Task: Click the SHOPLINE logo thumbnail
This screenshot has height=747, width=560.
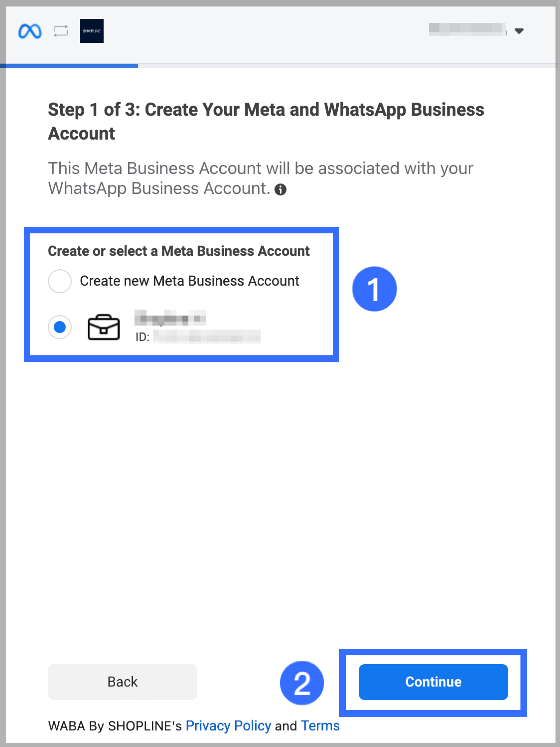Action: pos(92,31)
